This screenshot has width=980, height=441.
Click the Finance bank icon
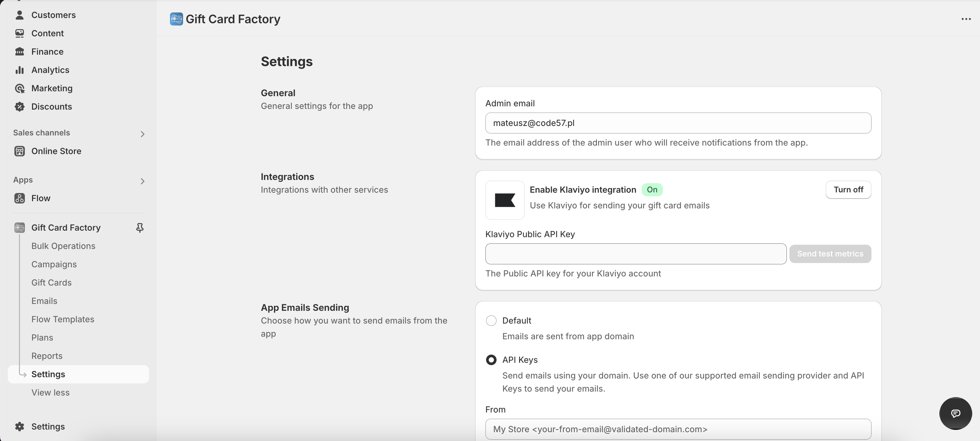tap(19, 51)
